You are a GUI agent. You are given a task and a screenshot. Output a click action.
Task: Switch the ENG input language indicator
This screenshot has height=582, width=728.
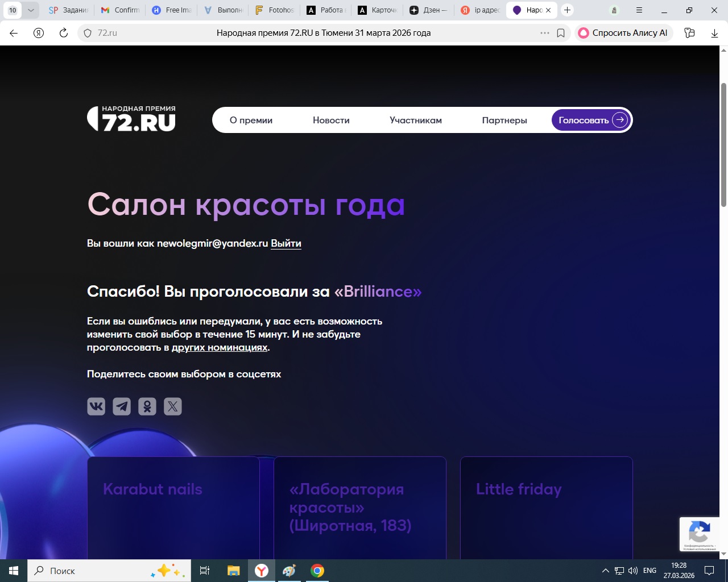[650, 571]
